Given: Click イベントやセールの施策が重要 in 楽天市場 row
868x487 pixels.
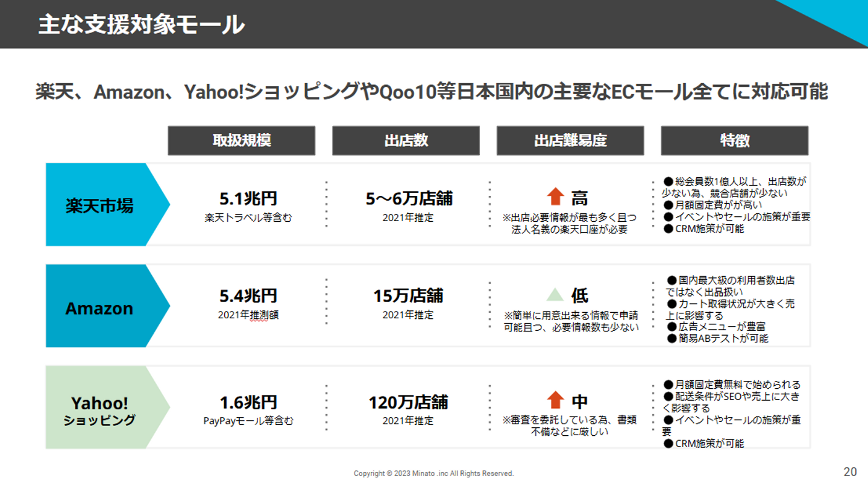Looking at the screenshot, I should click(x=737, y=217).
